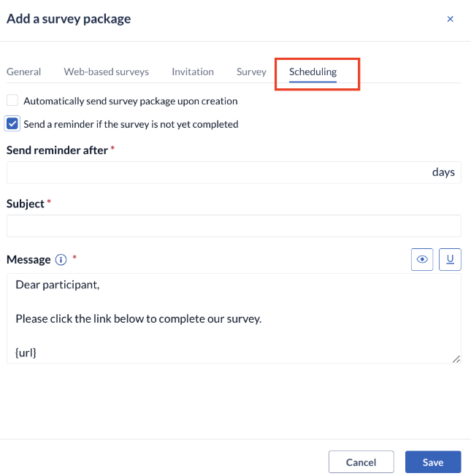This screenshot has width=471, height=476.
Task: Select the Scheduling tab
Action: (x=313, y=72)
